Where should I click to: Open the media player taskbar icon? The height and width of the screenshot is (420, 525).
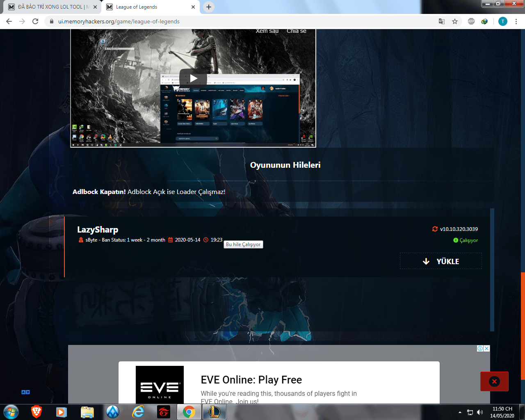pyautogui.click(x=62, y=412)
